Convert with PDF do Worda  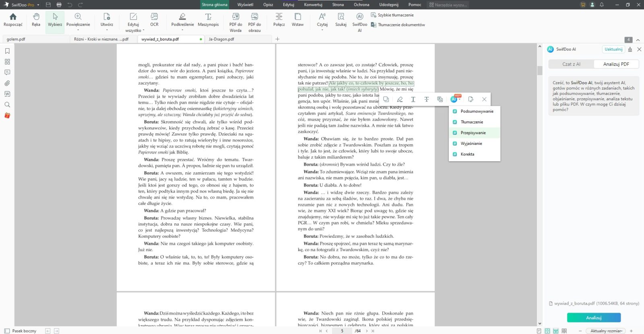(x=235, y=23)
